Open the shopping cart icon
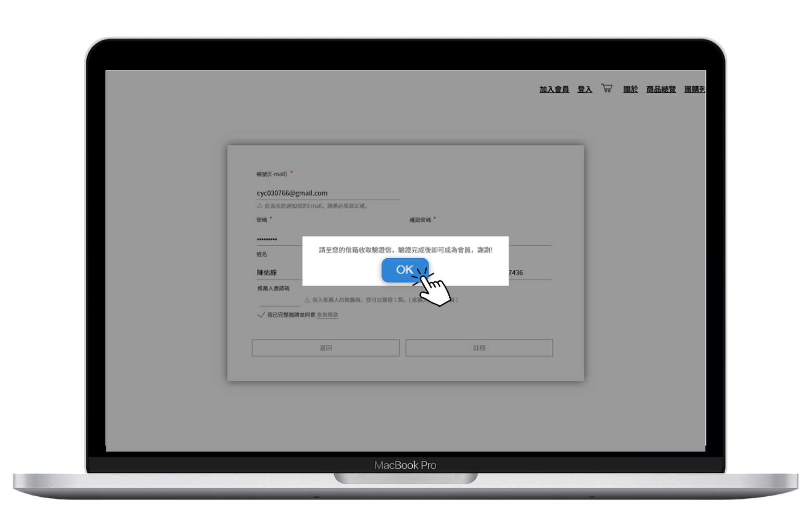The image size is (812, 516). (x=607, y=88)
